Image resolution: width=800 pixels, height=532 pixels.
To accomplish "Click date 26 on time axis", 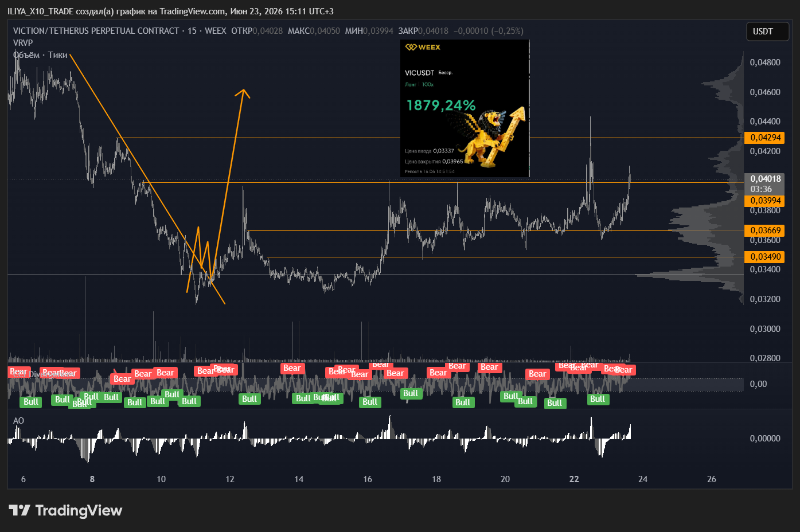I will (x=712, y=479).
